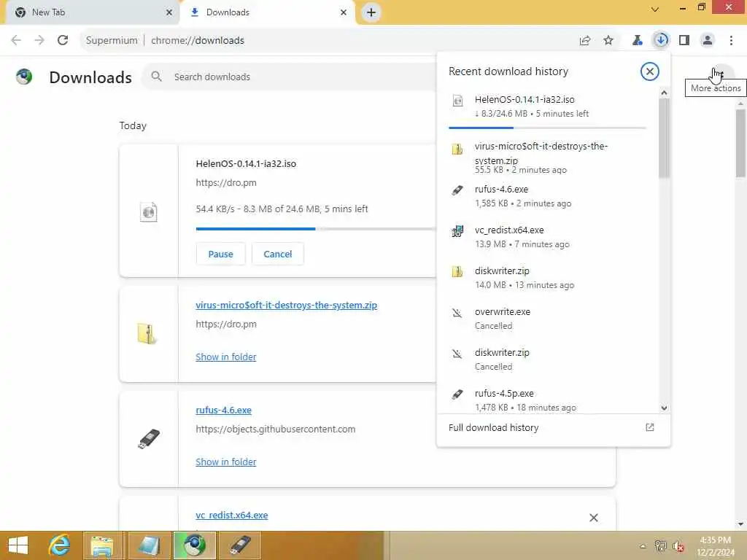Open File Explorer from taskbar
This screenshot has width=747, height=560.
click(102, 545)
